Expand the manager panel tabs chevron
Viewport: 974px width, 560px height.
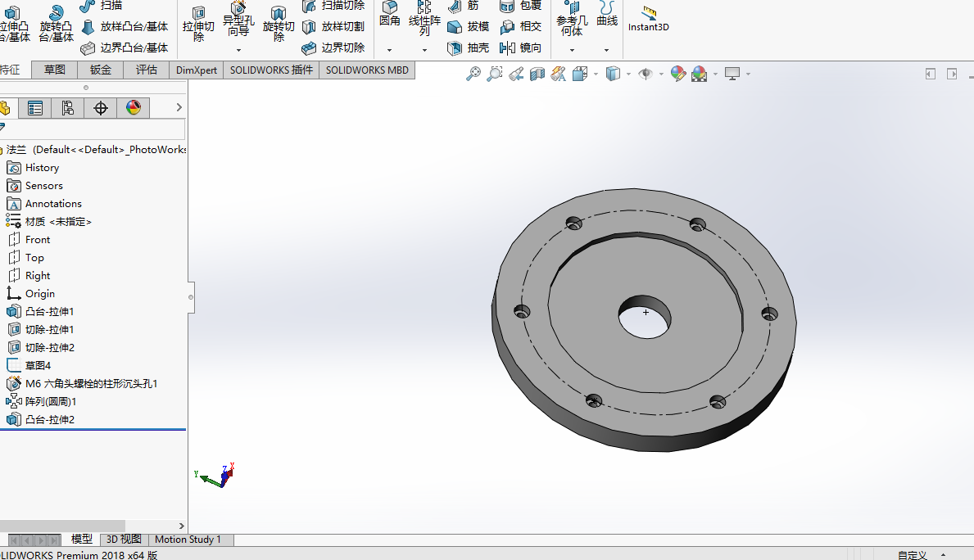180,108
